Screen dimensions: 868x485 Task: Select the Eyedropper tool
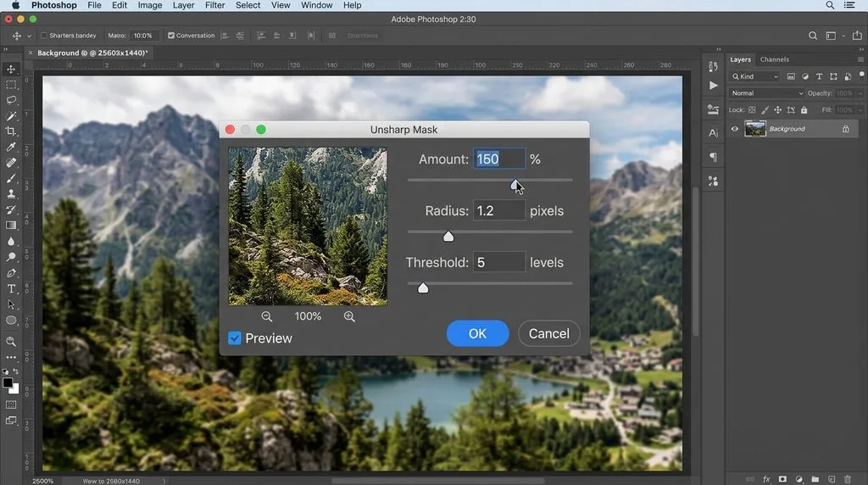point(11,147)
